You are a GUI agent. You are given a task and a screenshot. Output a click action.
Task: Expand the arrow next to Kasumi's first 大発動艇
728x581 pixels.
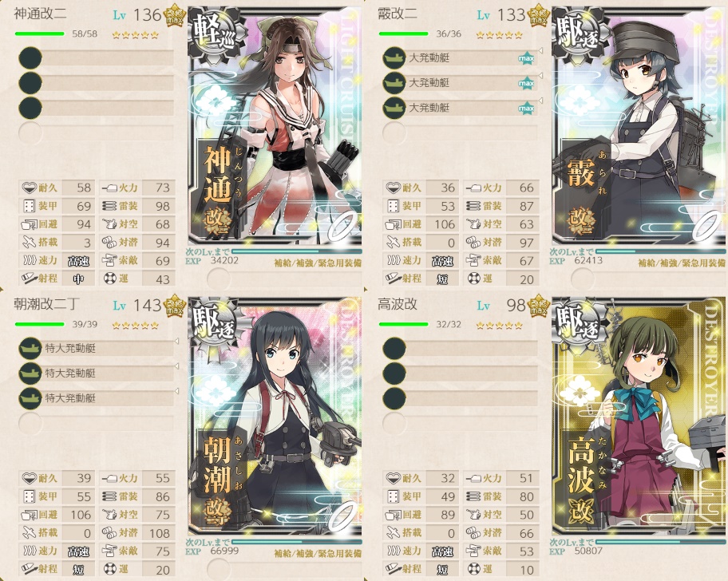pos(540,50)
